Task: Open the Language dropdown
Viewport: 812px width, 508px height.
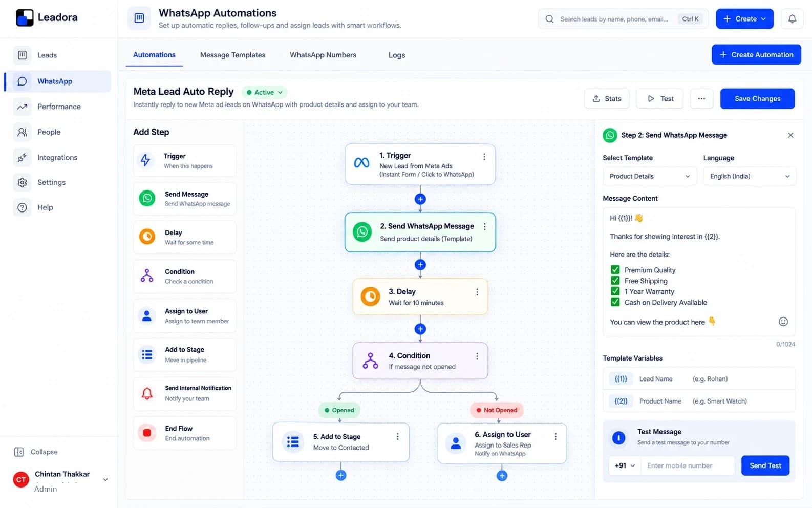Action: [x=750, y=176]
